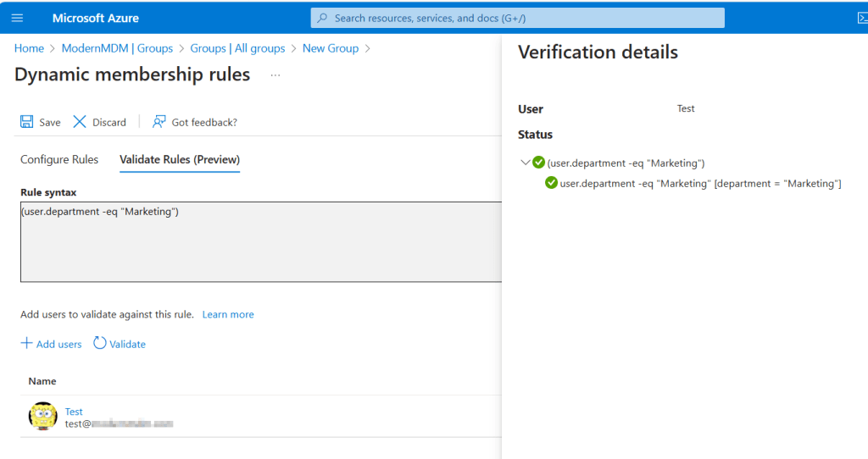The image size is (868, 459).
Task: Click the Discard X icon
Action: (x=80, y=122)
